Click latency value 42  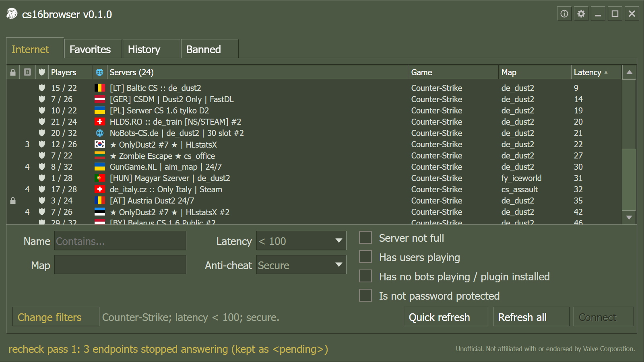coord(578,212)
